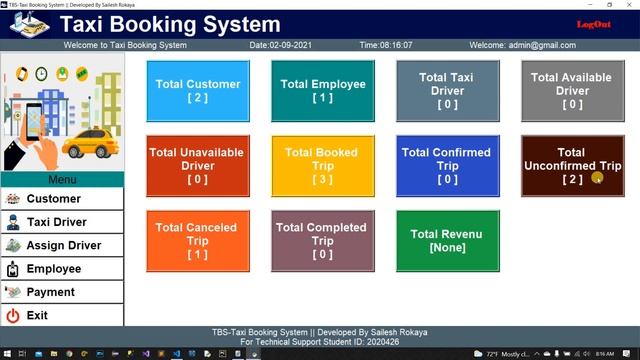Open the Taxi Driver menu item
This screenshot has width=640, height=360.
tap(62, 222)
